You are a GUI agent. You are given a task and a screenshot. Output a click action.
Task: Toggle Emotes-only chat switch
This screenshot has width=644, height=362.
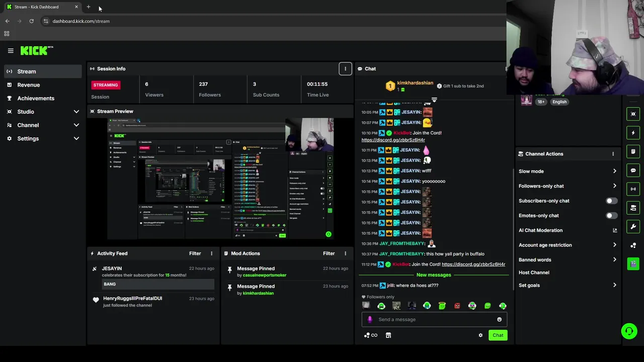point(611,216)
